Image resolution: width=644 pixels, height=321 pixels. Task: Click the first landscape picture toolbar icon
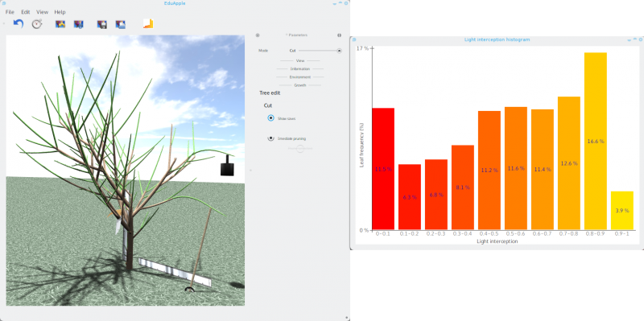60,24
